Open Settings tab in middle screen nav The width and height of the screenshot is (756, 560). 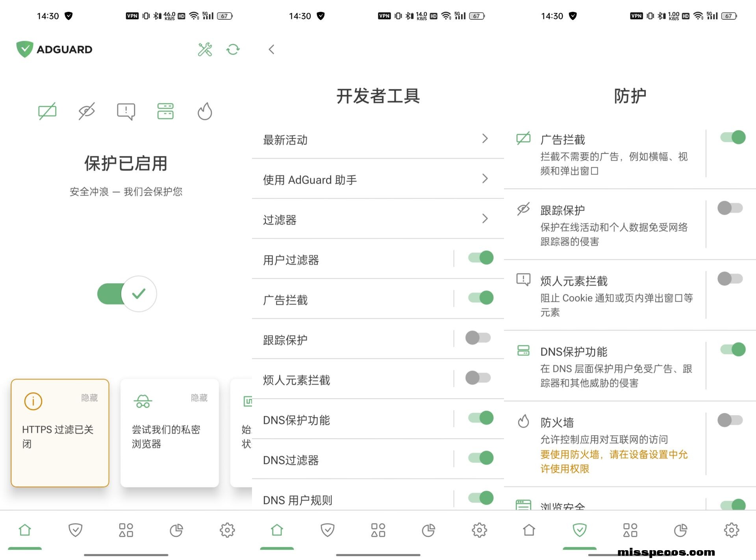pyautogui.click(x=479, y=530)
